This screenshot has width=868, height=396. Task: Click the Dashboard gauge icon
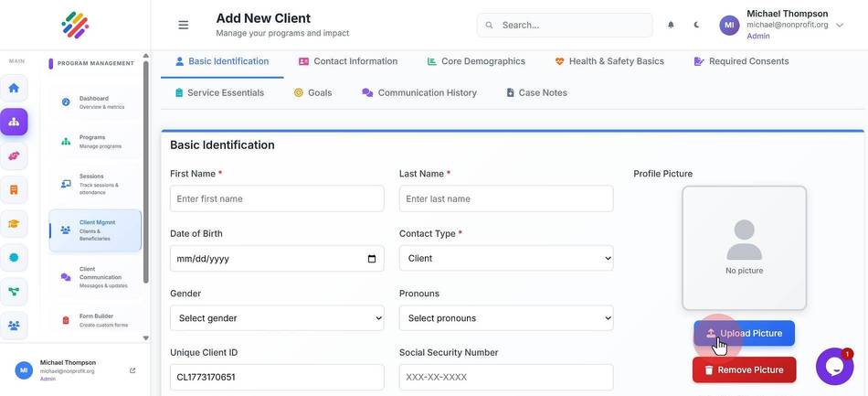(66, 102)
